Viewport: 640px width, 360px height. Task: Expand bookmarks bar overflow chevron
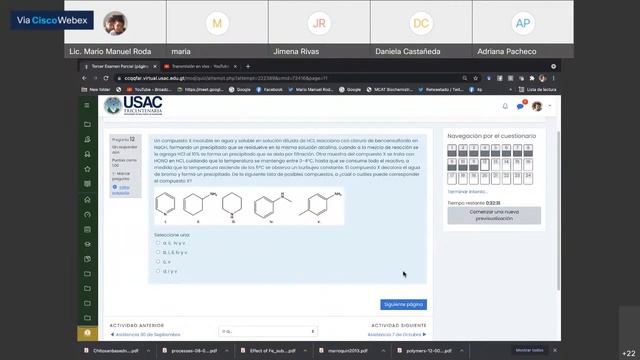(510, 89)
